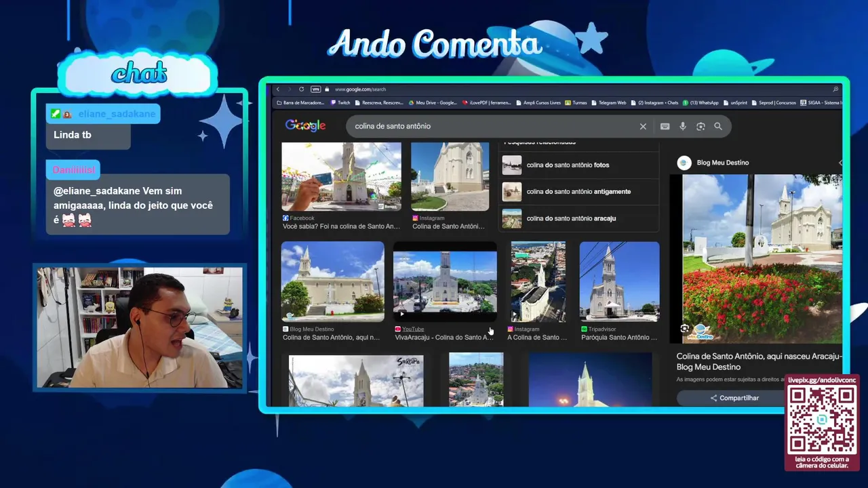Click the livepix QR code
The image size is (868, 488).
coord(822,420)
